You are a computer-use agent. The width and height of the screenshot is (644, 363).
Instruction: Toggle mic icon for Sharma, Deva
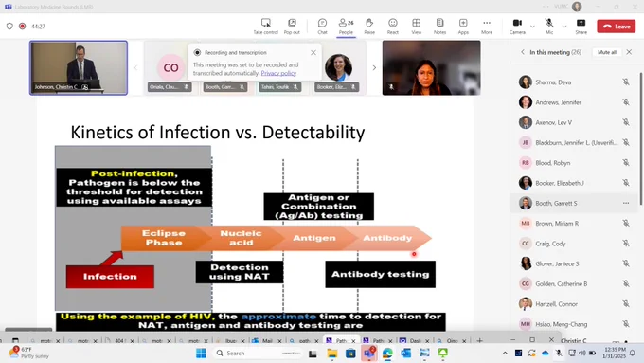[625, 82]
